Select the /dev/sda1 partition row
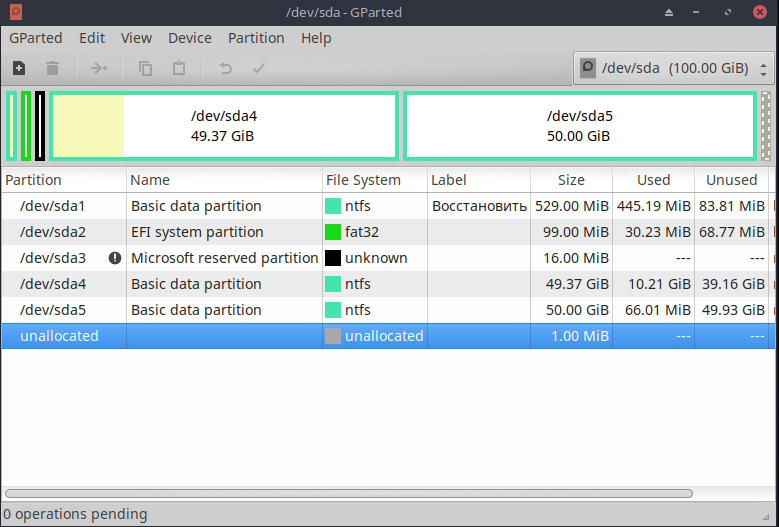The height and width of the screenshot is (527, 779). [388, 206]
